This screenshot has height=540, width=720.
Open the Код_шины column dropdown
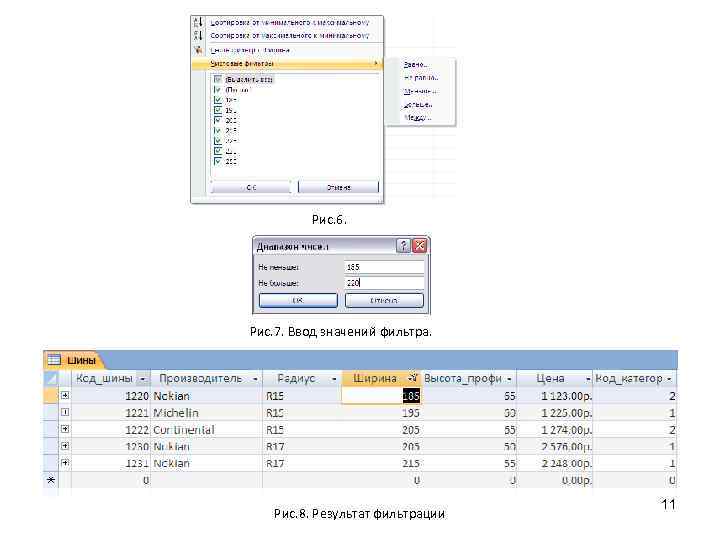143,379
